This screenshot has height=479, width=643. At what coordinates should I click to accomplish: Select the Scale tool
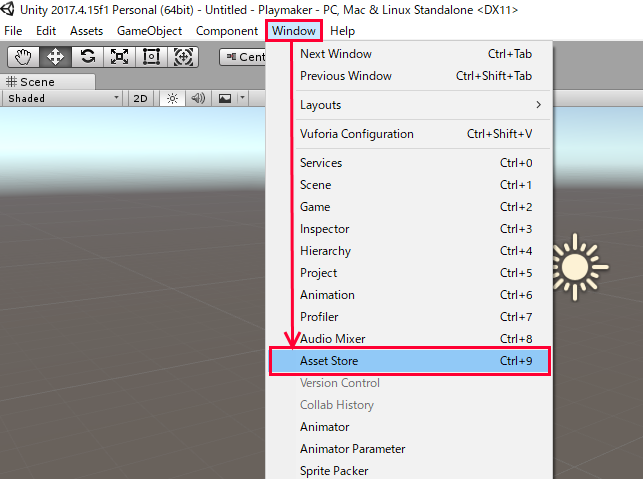pyautogui.click(x=119, y=57)
